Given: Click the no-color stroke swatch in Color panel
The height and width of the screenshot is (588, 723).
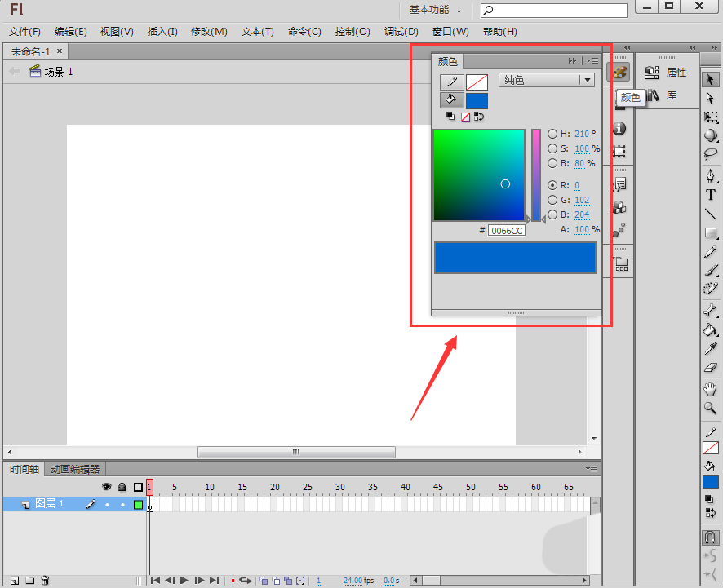Looking at the screenshot, I should point(477,82).
